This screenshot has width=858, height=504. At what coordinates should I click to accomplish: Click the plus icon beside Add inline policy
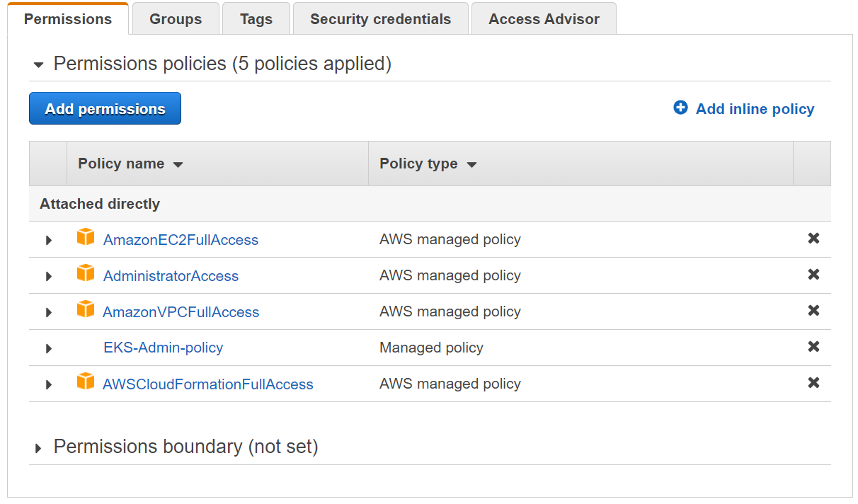pyautogui.click(x=680, y=108)
